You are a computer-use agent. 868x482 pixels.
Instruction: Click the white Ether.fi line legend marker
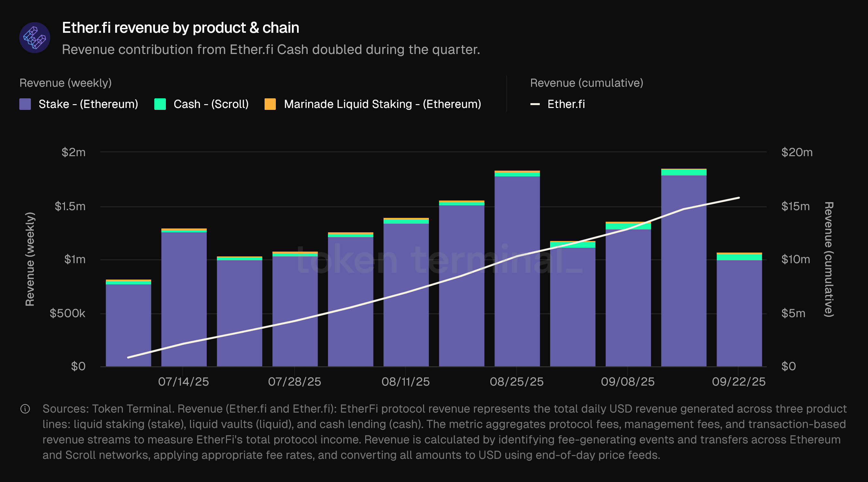pos(535,104)
